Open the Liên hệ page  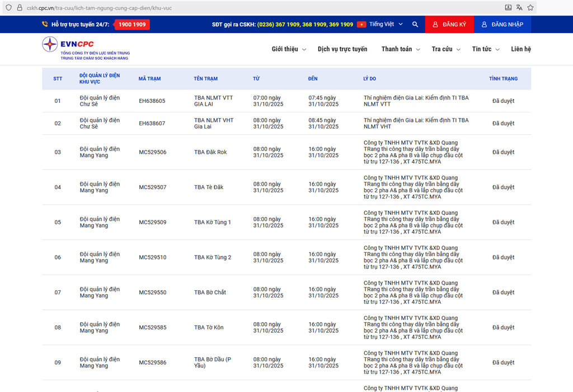520,49
